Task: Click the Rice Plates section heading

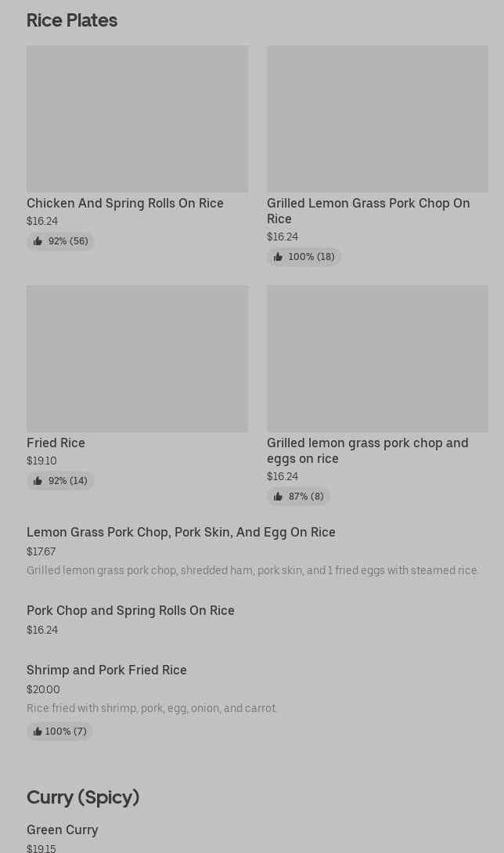Action: pos(72,20)
